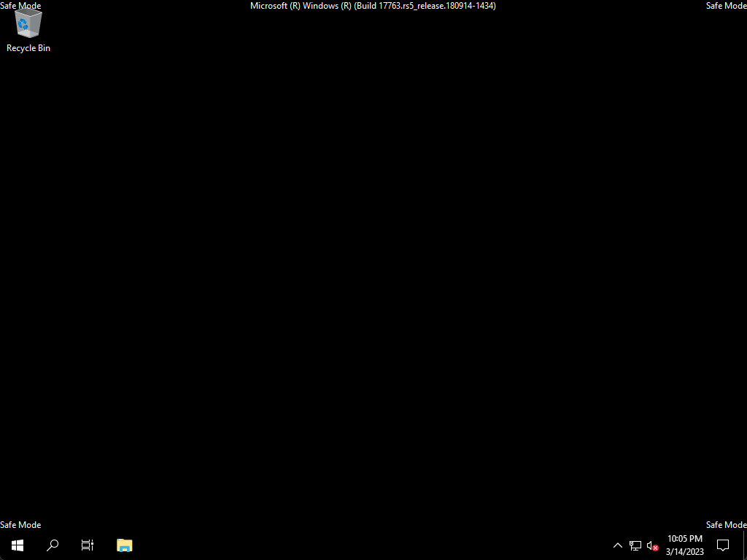Show hidden system tray icons
Screen dimensions: 747x560
[x=617, y=545]
